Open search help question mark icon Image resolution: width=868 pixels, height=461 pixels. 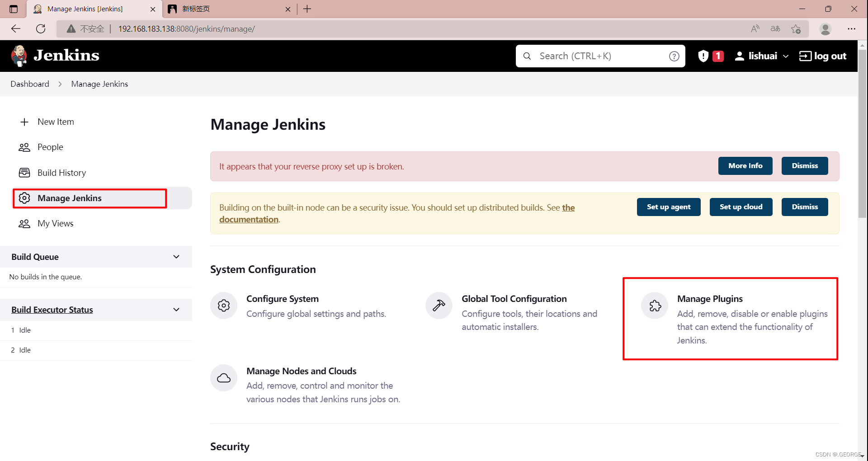(674, 56)
